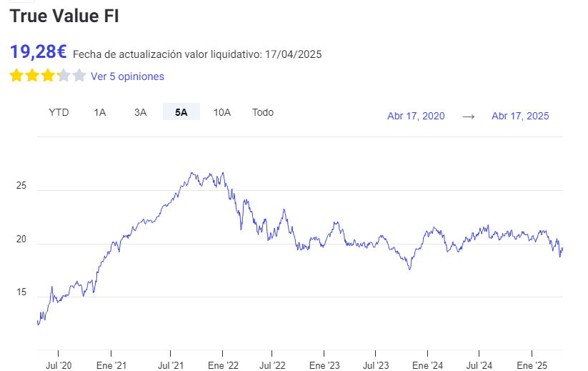Image resolution: width=588 pixels, height=371 pixels.
Task: Open start date Abr 17, 2020 picker
Action: (416, 116)
